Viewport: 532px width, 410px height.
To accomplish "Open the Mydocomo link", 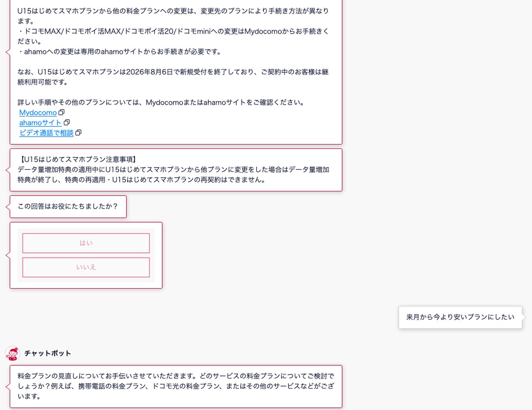I will (x=38, y=113).
